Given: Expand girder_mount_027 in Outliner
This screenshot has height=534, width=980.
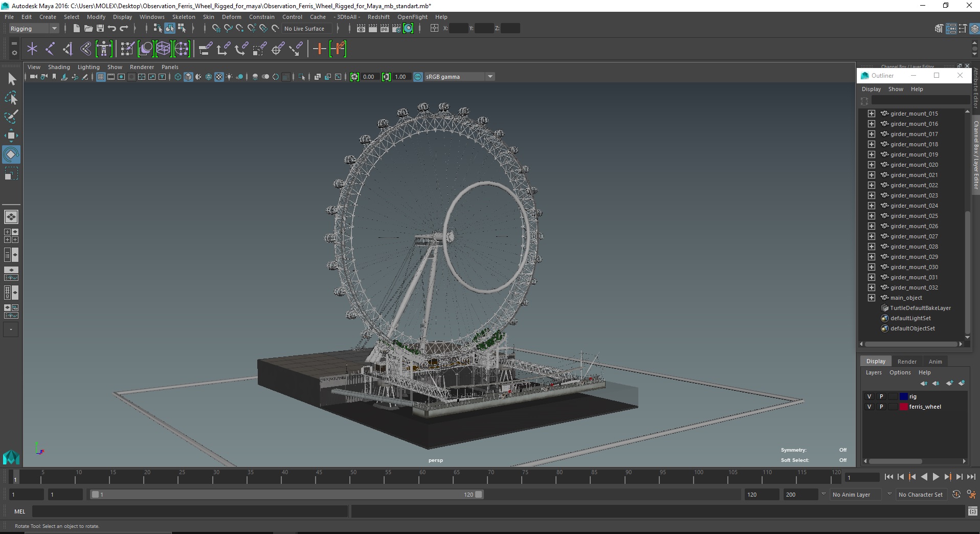Looking at the screenshot, I should pos(872,236).
